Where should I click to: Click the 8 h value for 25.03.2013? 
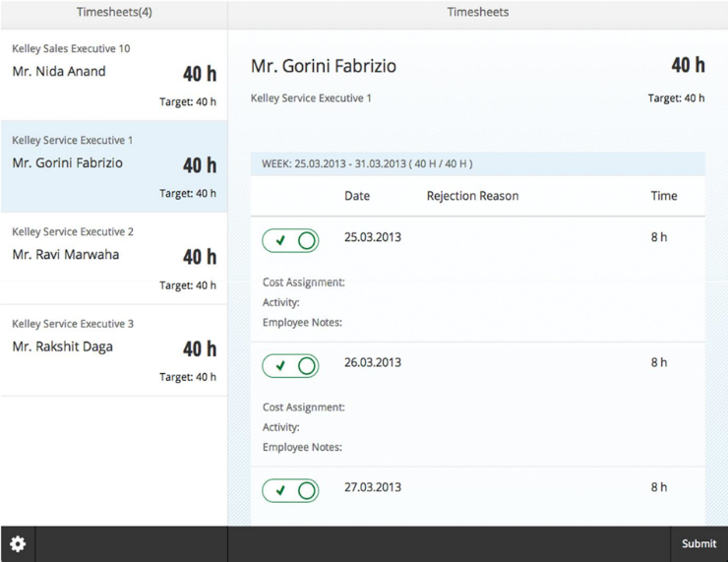659,237
